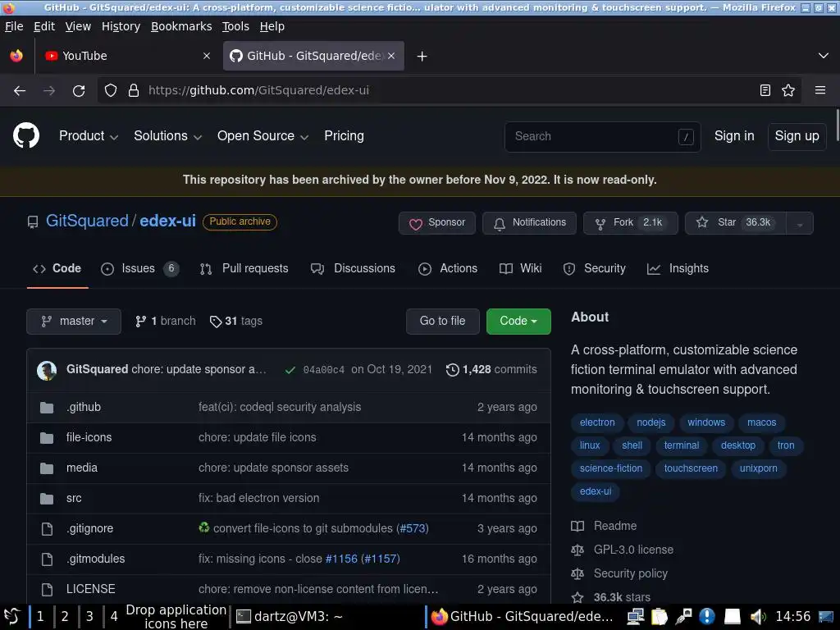
Task: Open the Discussions tab
Action: (x=353, y=269)
